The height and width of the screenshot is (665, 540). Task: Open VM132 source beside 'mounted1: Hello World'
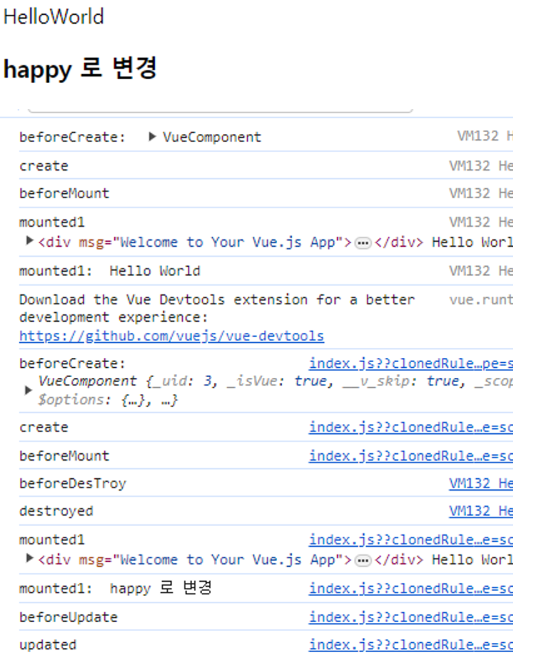[481, 271]
